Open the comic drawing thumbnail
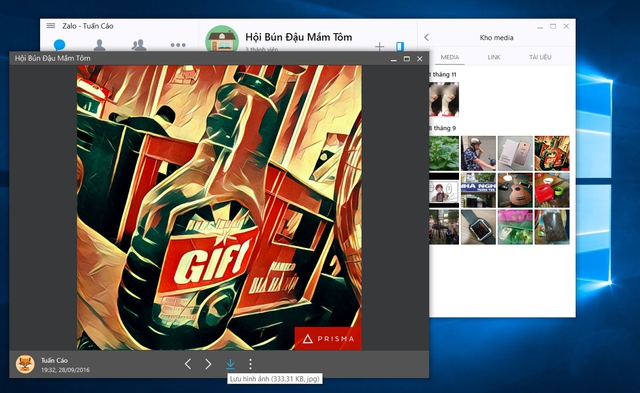The image size is (640, 393). tap(444, 190)
